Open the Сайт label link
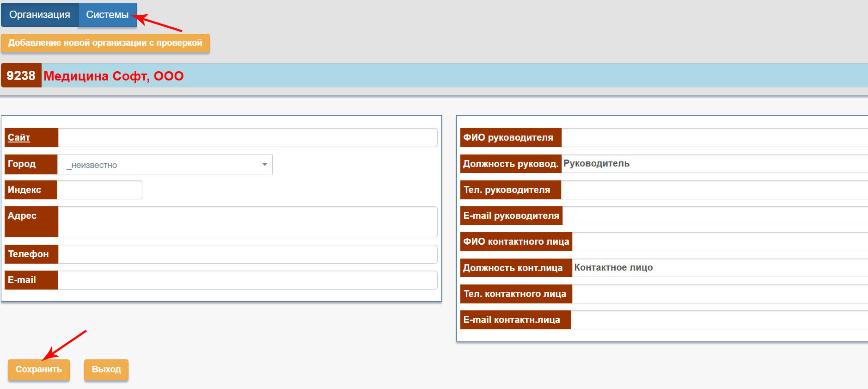The height and width of the screenshot is (389, 868). point(19,137)
